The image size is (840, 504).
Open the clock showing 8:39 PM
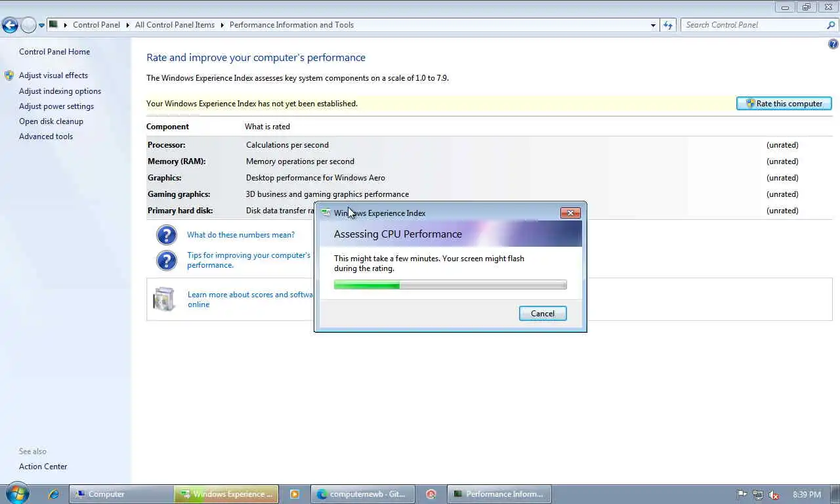coord(807,495)
